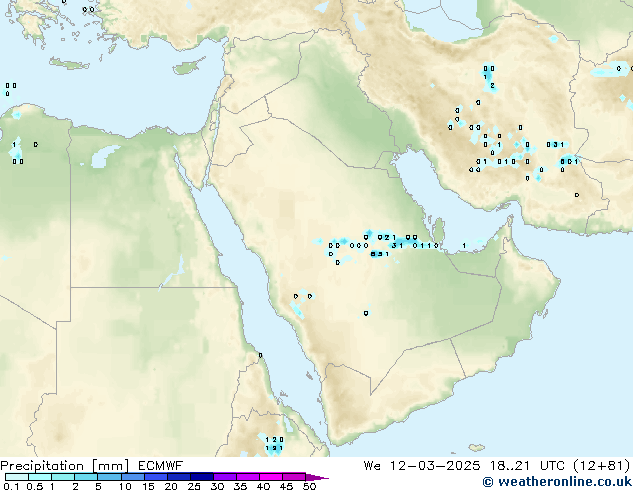Image resolution: width=634 pixels, height=490 pixels.
Task: Click the Socotra island near the bottom right
Action: pyautogui.click(x=477, y=448)
